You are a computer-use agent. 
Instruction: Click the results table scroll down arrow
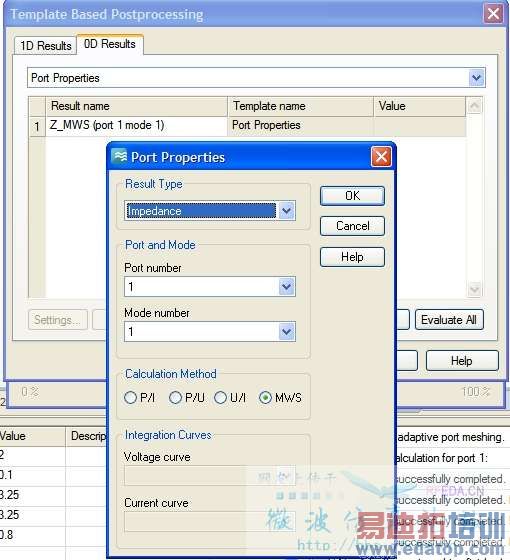(474, 289)
